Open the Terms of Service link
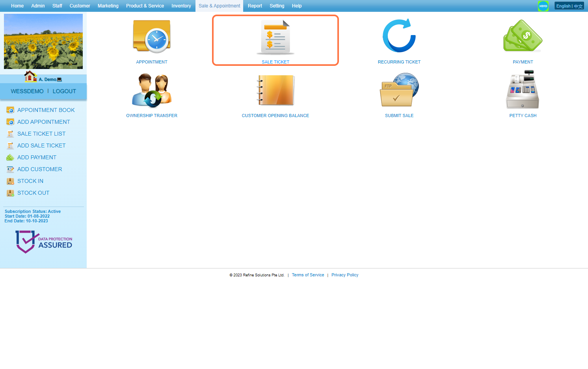The image size is (588, 369). [308, 275]
